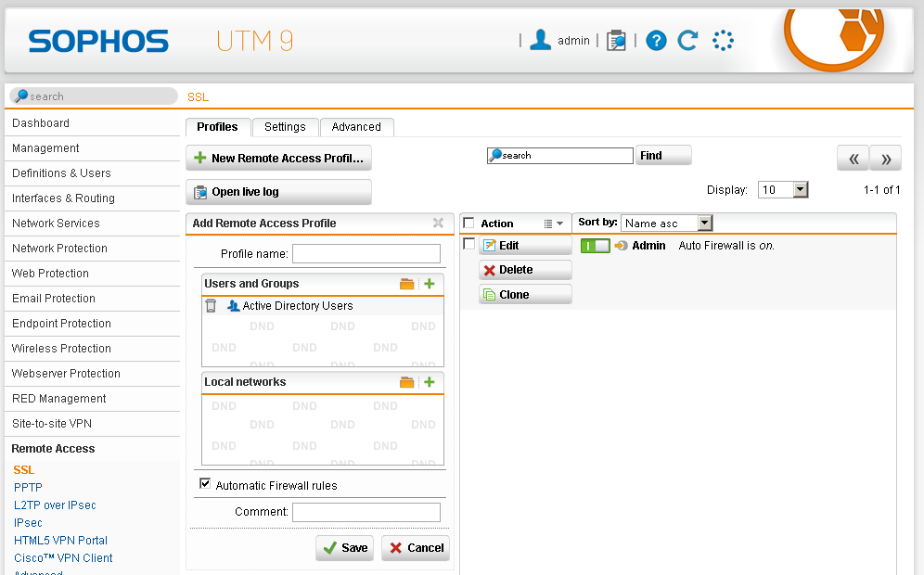Expand RED Management menu
The height and width of the screenshot is (575, 924).
[x=92, y=399]
